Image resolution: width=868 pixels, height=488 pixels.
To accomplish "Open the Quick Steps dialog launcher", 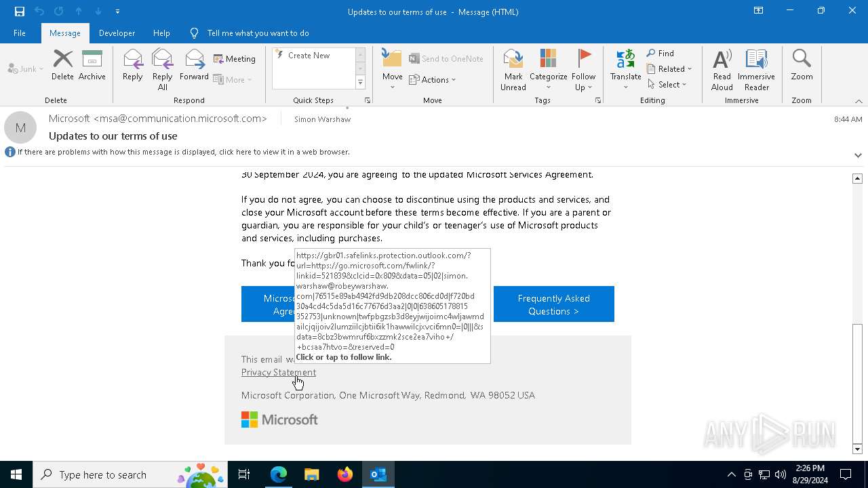I will (368, 100).
